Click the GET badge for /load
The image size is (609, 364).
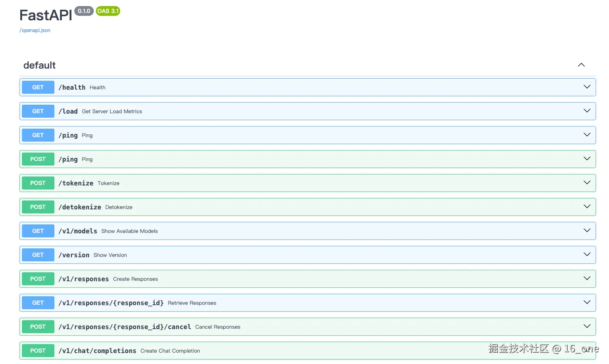coord(38,111)
